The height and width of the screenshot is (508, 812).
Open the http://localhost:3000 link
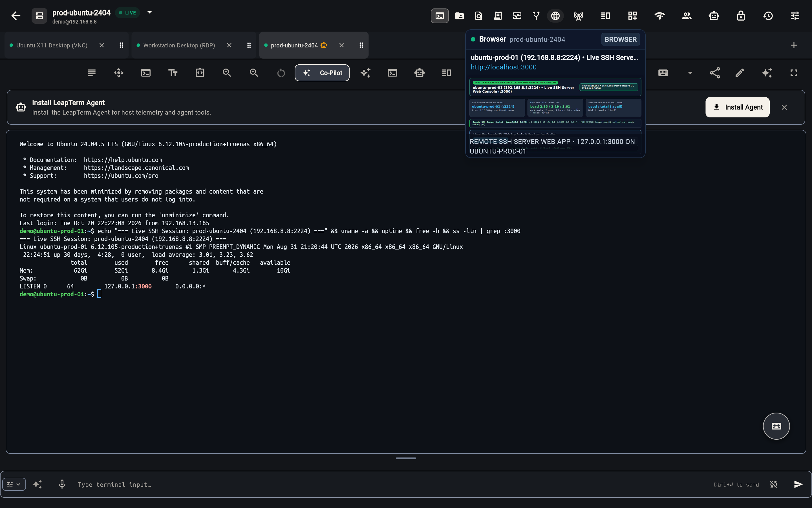504,67
